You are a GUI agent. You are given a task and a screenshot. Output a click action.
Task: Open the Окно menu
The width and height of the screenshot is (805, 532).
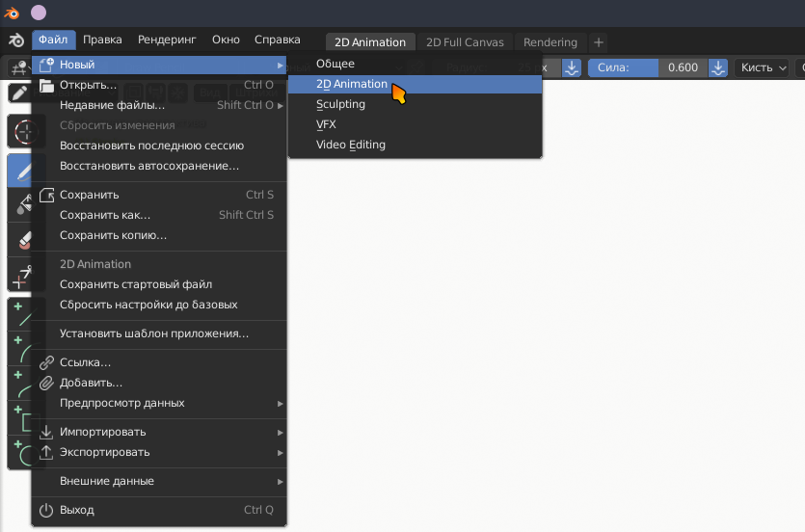[226, 40]
